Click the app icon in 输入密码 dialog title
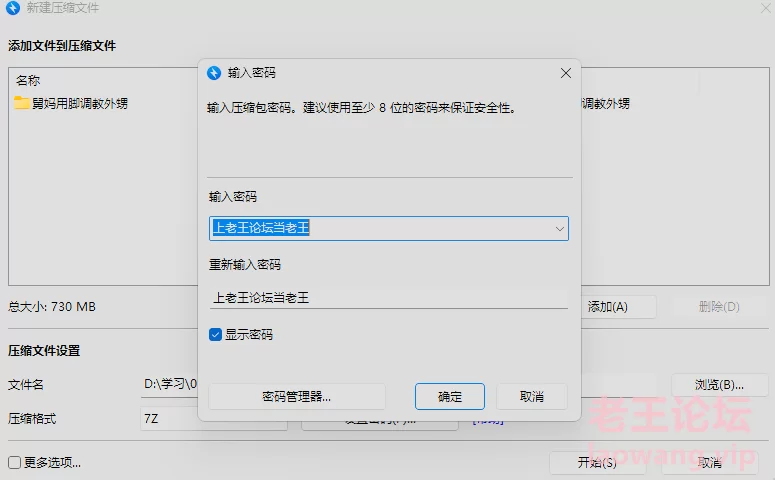 pyautogui.click(x=214, y=73)
